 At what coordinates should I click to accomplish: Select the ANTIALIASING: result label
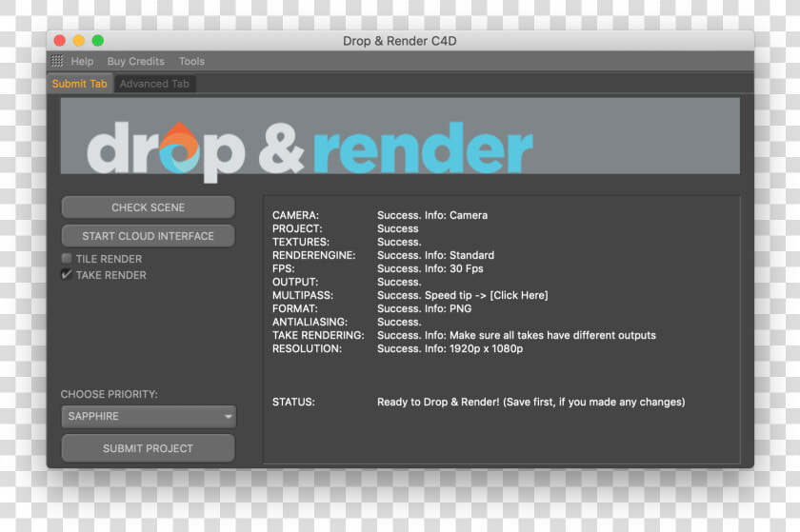(310, 322)
